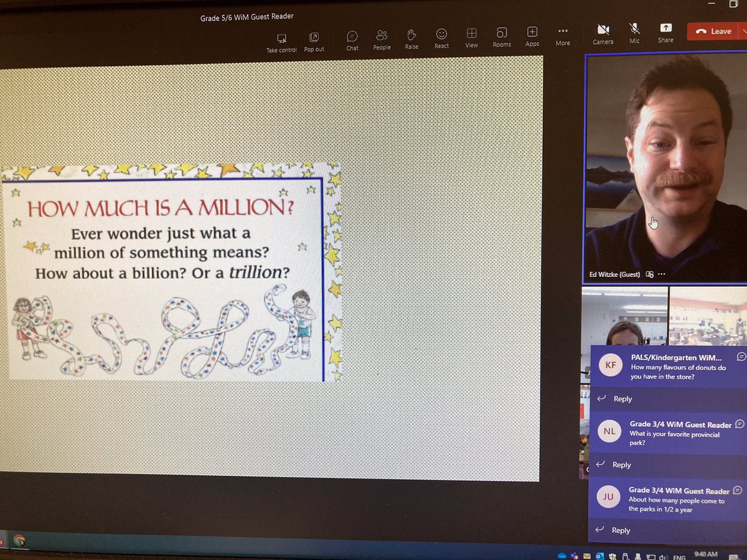The width and height of the screenshot is (747, 560).
Task: Open OneDrive cloud icon in system tray
Action: (562, 556)
